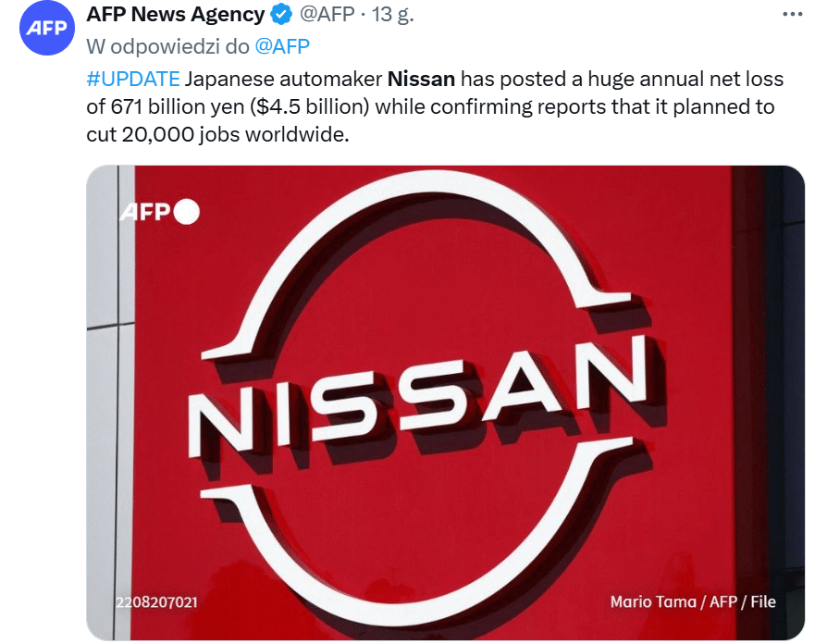Click the white circle beside the AFP watermark
Screen dimensions: 815x644
[186, 212]
